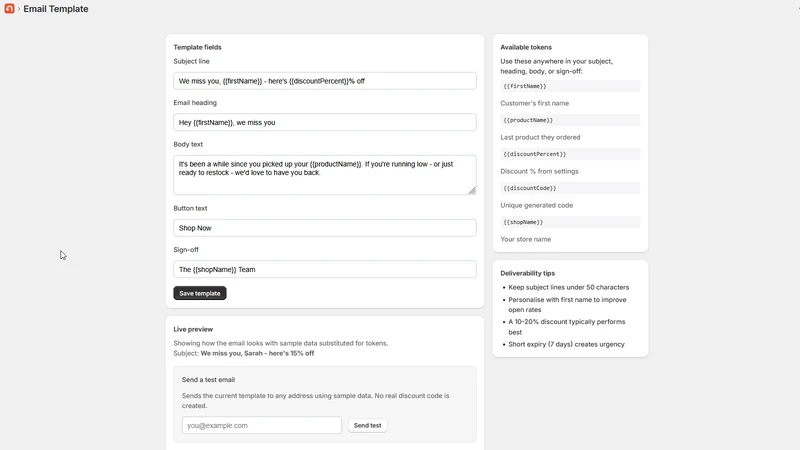
Task: Send the test email
Action: pyautogui.click(x=367, y=426)
